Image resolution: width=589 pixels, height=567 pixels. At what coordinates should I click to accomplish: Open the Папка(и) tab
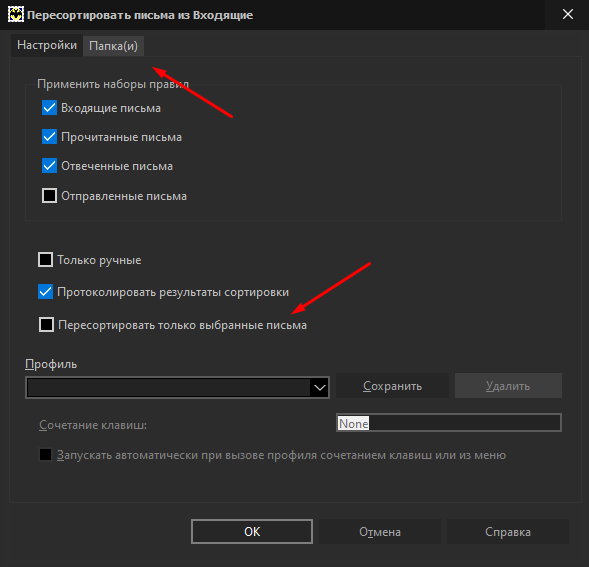pyautogui.click(x=113, y=46)
